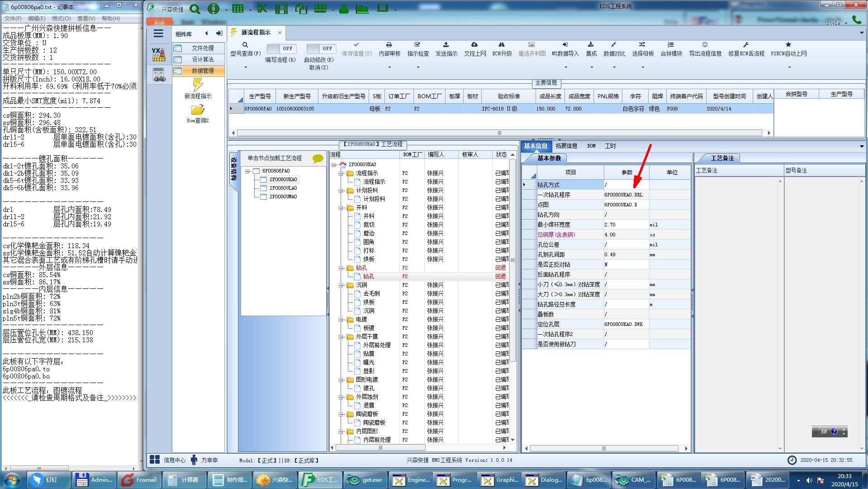Toggle the 编写流程(R) OFF switch
This screenshot has height=489, width=868.
click(x=281, y=48)
